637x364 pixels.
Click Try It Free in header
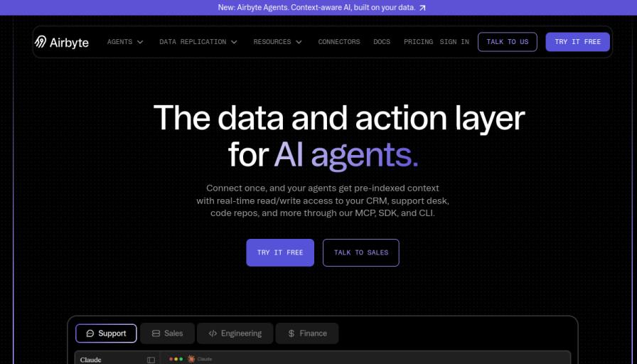pyautogui.click(x=578, y=42)
